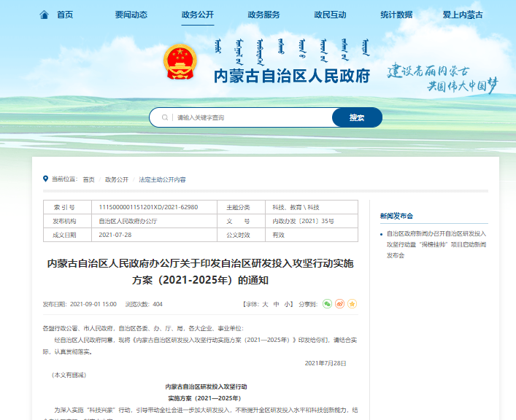This screenshot has width=516, height=420.
Task: Open the 首页 navigation menu item
Action: coord(65,15)
